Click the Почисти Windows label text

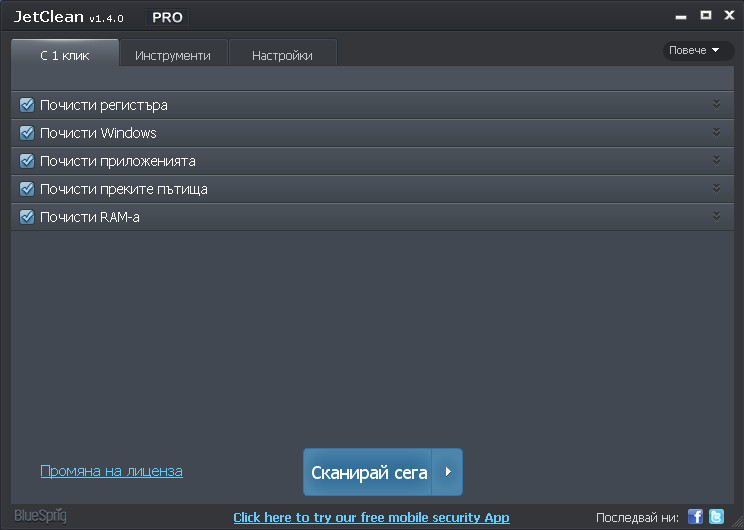click(98, 133)
